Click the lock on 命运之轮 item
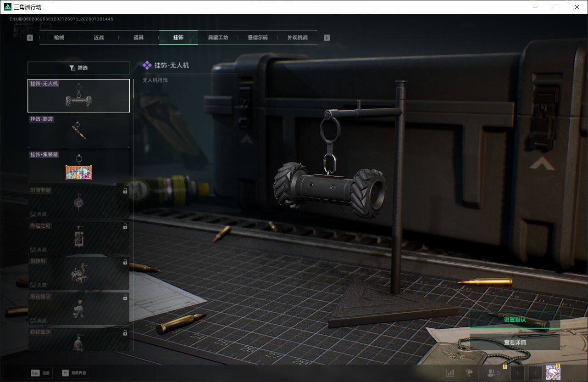The height and width of the screenshot is (382, 588). (x=125, y=226)
